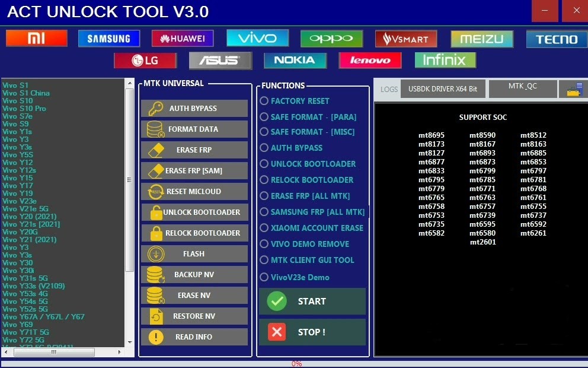Select Vivo V21e 5G in list
The height and width of the screenshot is (368, 588).
click(x=25, y=209)
